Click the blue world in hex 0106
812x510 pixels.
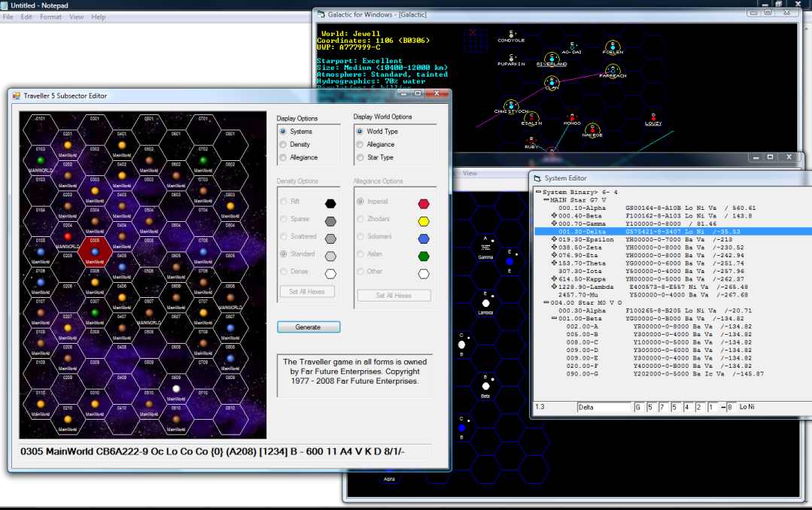[x=41, y=282]
